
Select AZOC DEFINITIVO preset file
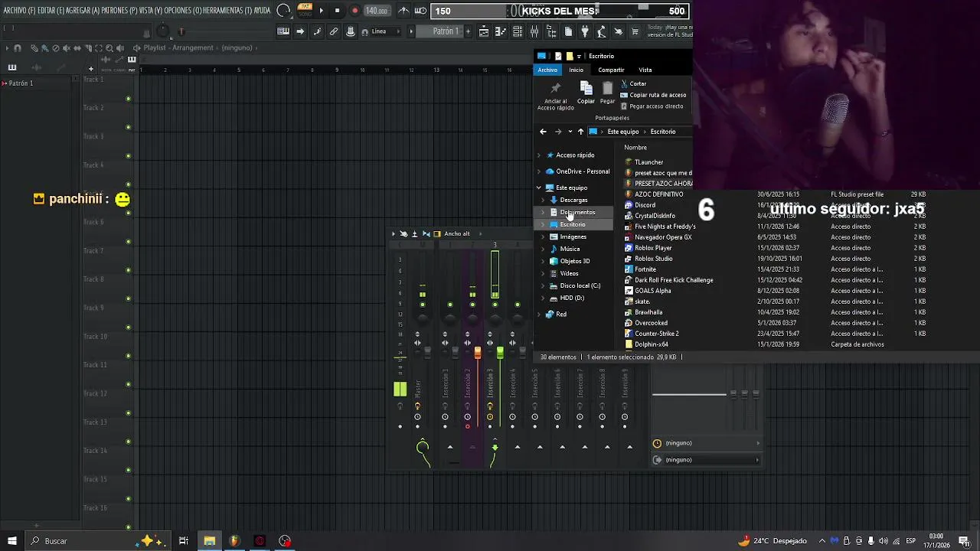(x=658, y=194)
